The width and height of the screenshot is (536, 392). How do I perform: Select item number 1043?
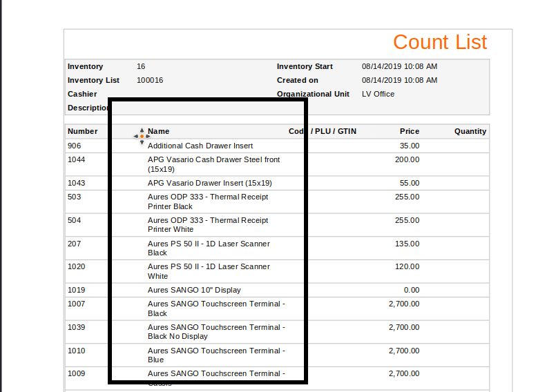(76, 183)
